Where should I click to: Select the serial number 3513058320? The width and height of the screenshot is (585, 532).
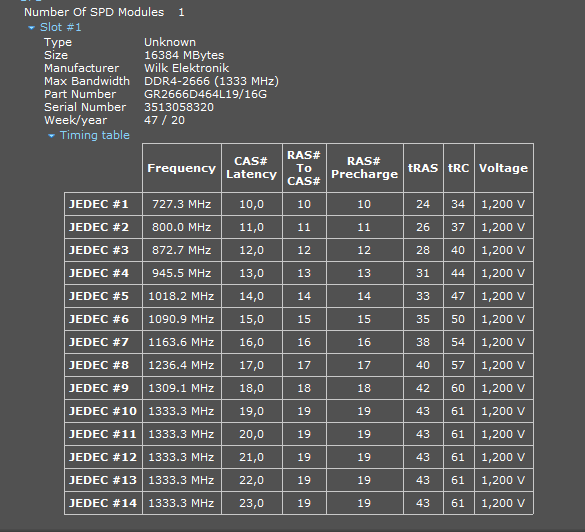[x=179, y=107]
